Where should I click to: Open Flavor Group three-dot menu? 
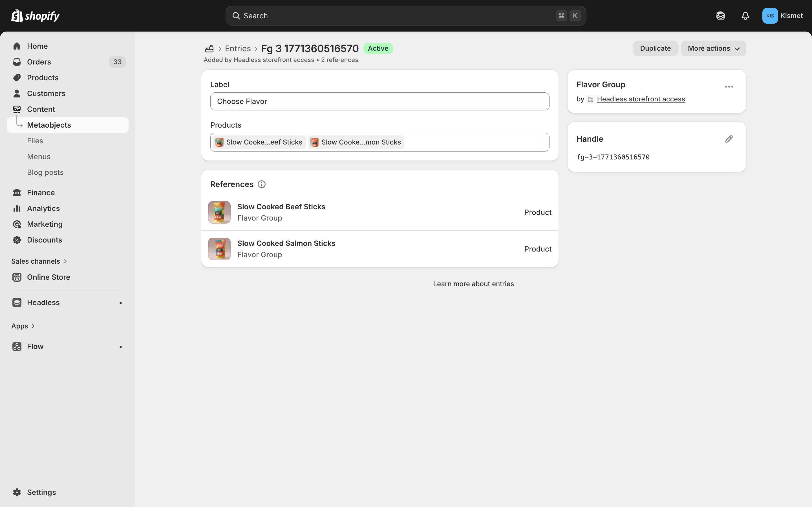tap(729, 87)
